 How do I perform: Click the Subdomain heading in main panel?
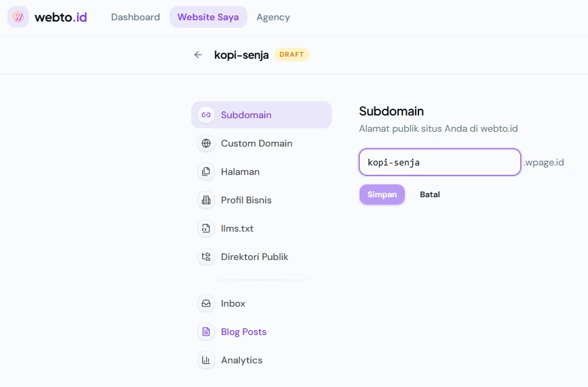click(391, 111)
